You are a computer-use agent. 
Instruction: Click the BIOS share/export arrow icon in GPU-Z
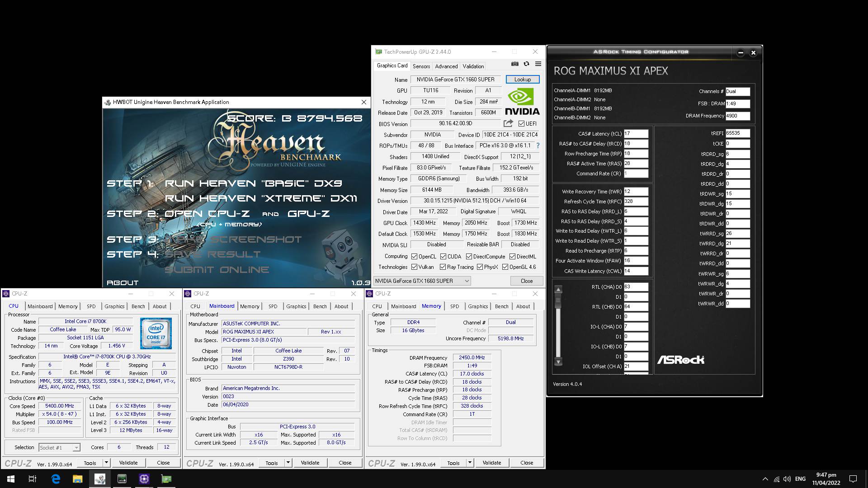coord(508,123)
